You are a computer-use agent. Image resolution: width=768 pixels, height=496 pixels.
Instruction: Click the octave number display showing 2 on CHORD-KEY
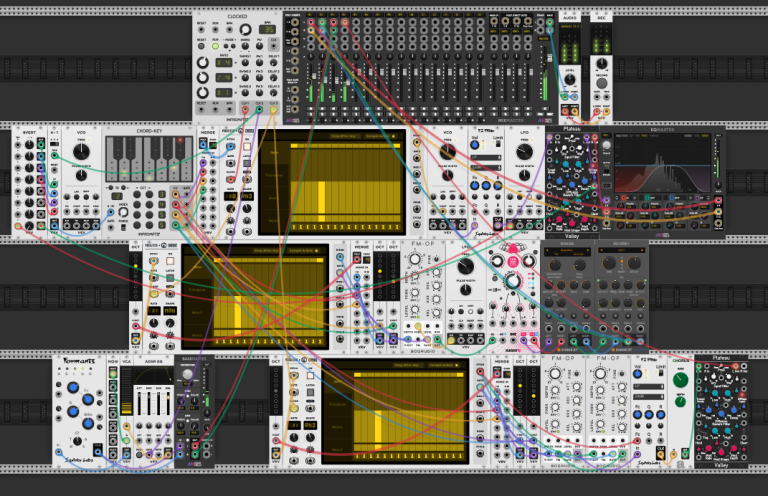[117, 196]
